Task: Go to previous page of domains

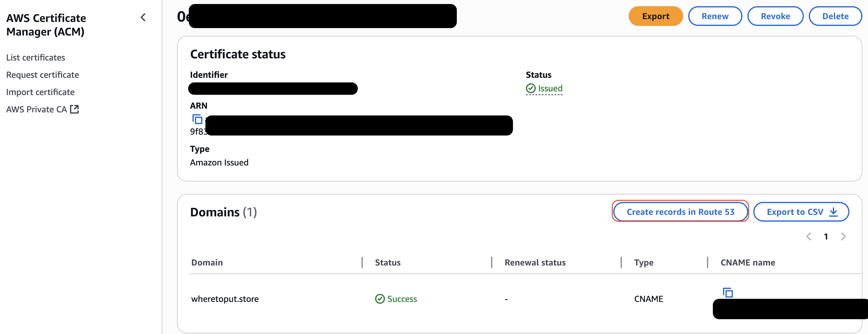Action: [809, 236]
